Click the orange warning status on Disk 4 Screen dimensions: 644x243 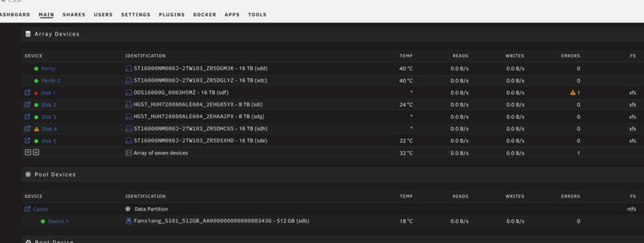click(37, 129)
